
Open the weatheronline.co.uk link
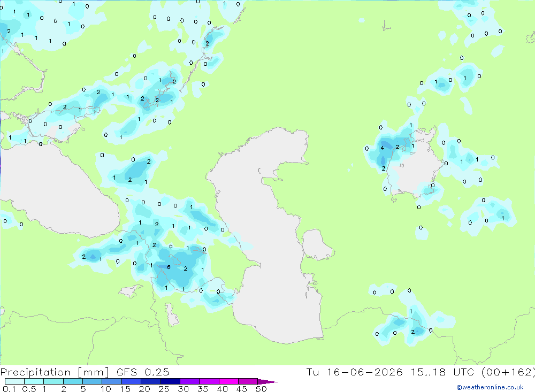click(490, 387)
